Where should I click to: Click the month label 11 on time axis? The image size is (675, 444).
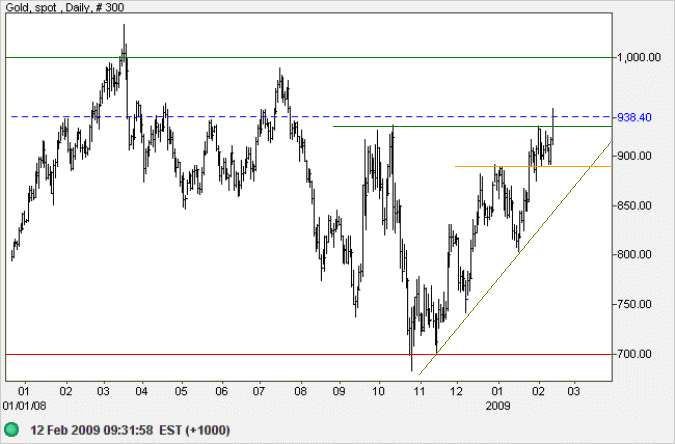pyautogui.click(x=419, y=391)
